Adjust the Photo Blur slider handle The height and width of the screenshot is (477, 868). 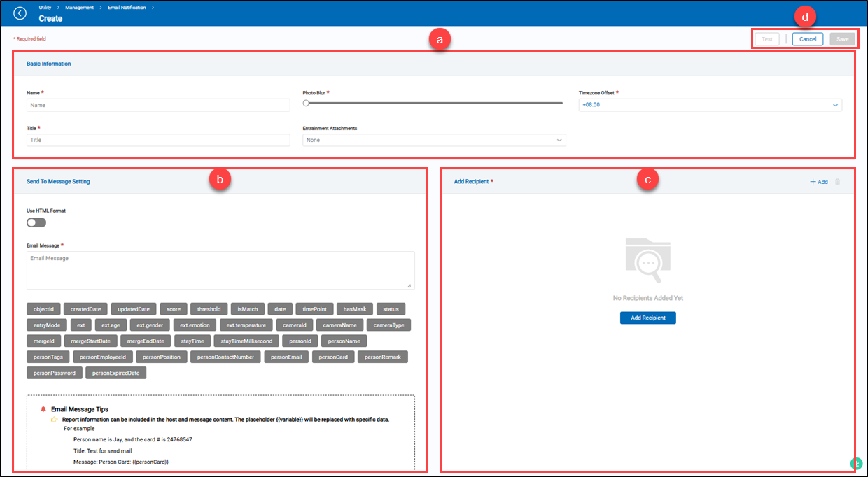[x=305, y=103]
